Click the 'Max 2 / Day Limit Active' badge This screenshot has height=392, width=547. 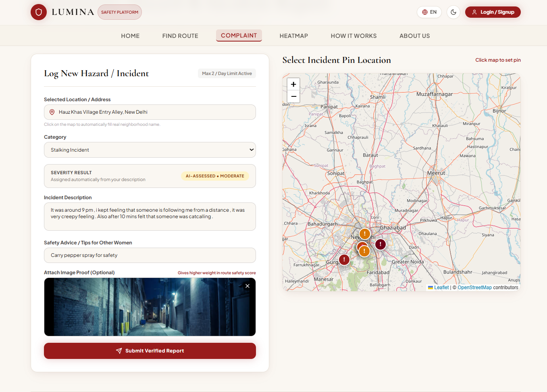coord(227,73)
